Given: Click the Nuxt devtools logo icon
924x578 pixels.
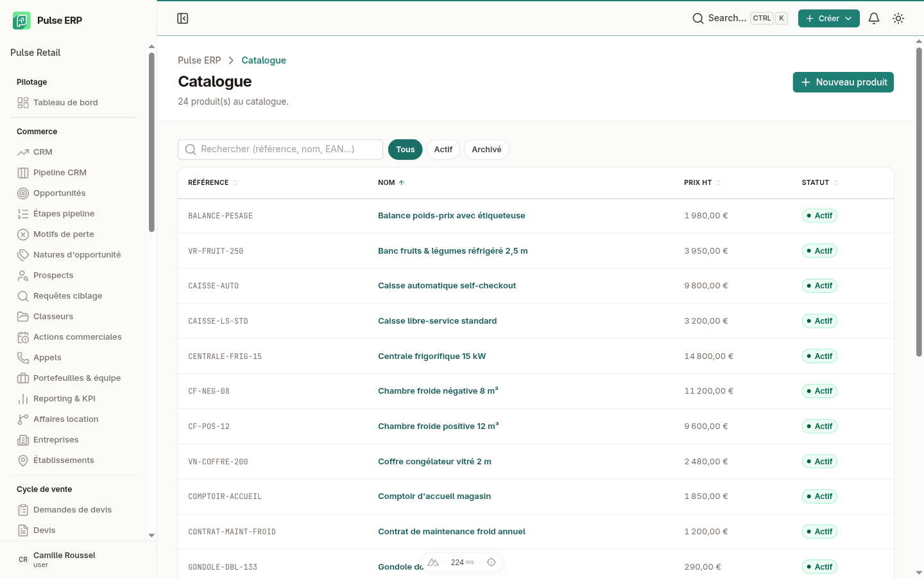Looking at the screenshot, I should point(433,562).
